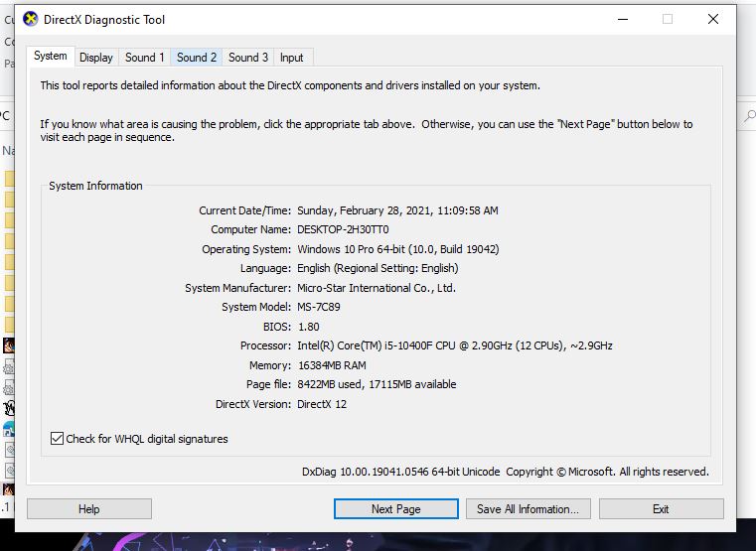Open the Display tab
This screenshot has width=756, height=551.
click(96, 58)
